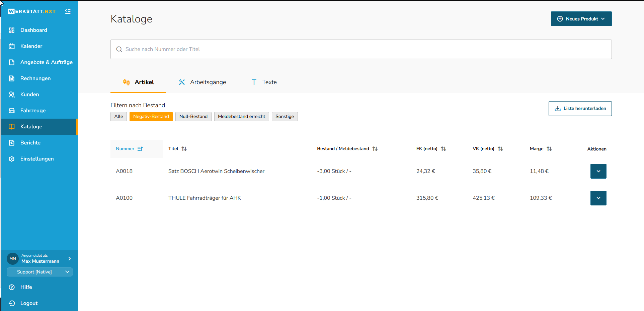Filter stock by Sonstige
Image resolution: width=644 pixels, height=311 pixels.
[285, 117]
